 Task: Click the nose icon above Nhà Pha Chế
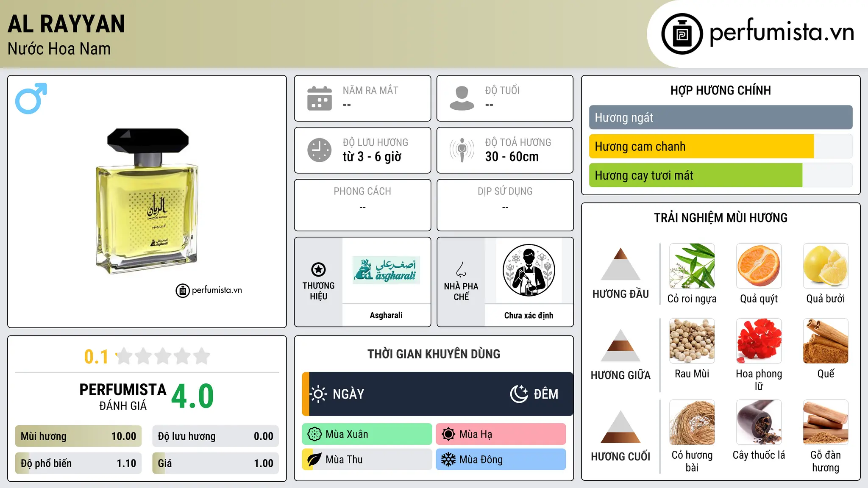(461, 269)
